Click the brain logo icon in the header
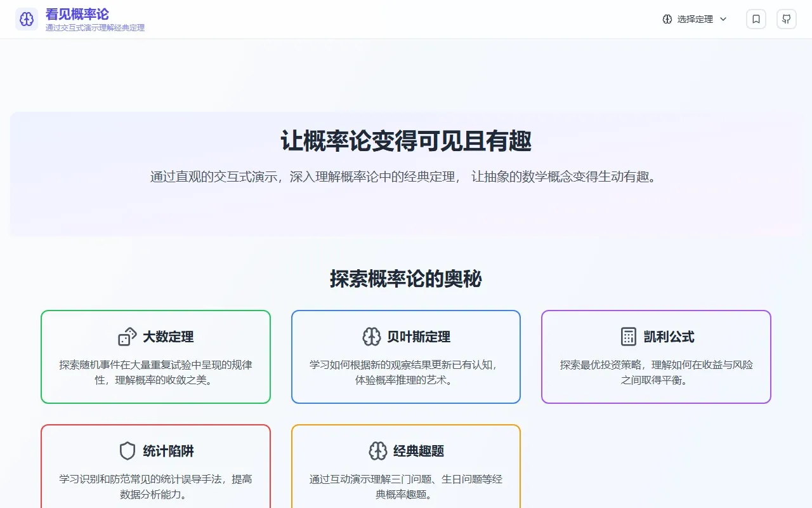 (26, 19)
